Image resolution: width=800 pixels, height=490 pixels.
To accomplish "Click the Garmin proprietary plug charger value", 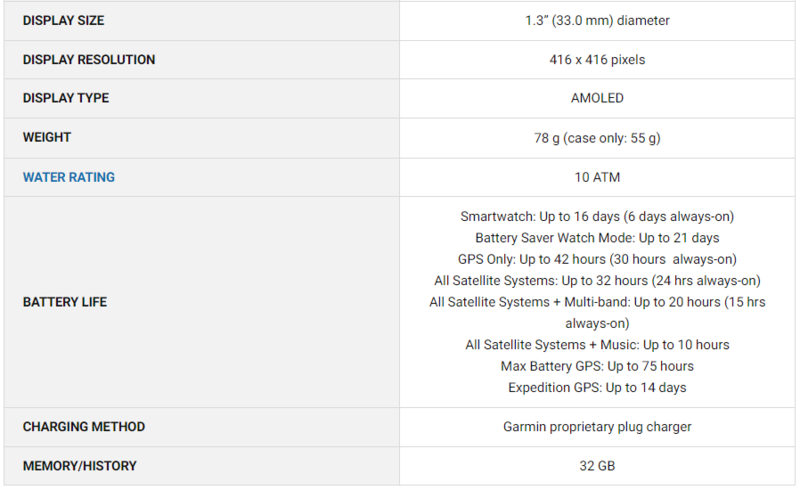I will pyautogui.click(x=597, y=427).
